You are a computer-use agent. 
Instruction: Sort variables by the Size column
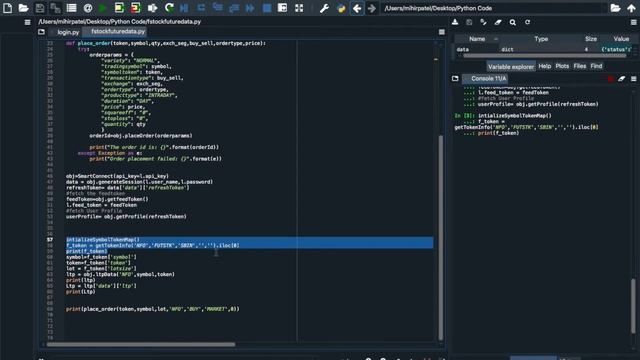coord(591,39)
